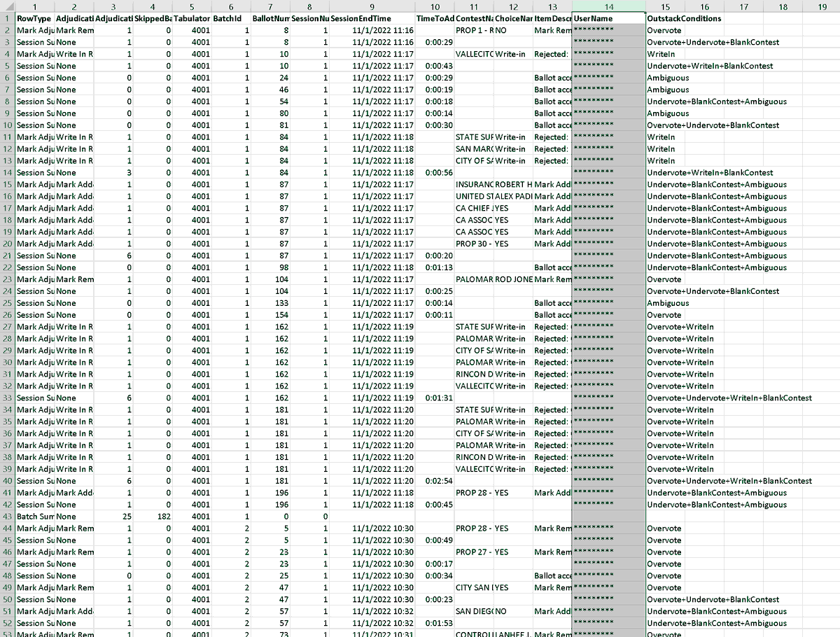Click the Batch Sum cell in row 43
Screen dimensions: 840x637
(x=34, y=517)
